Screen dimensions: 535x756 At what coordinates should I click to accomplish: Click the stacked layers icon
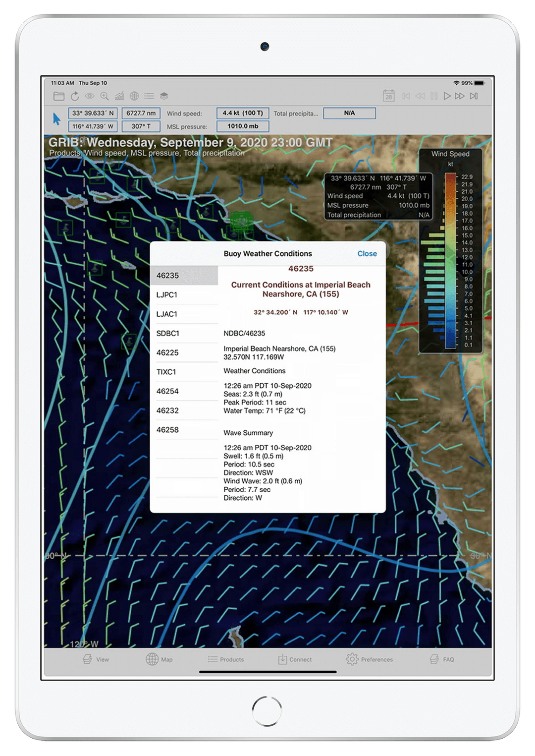click(x=164, y=96)
